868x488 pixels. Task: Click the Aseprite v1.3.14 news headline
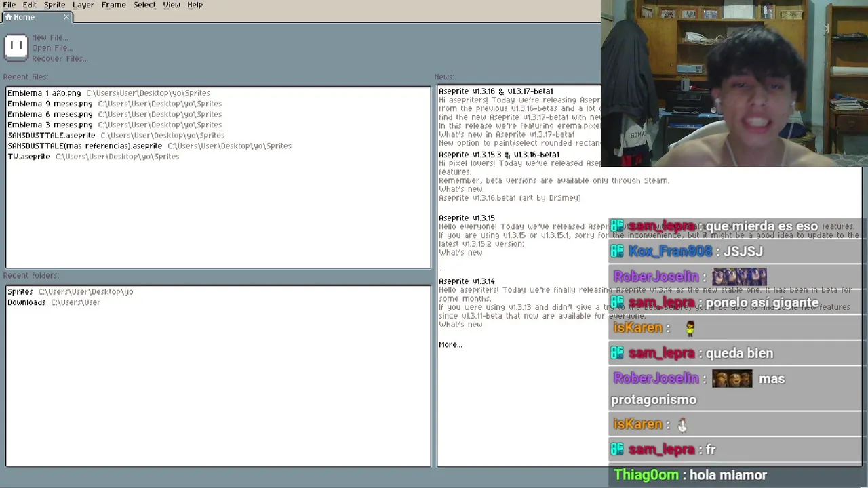467,281
